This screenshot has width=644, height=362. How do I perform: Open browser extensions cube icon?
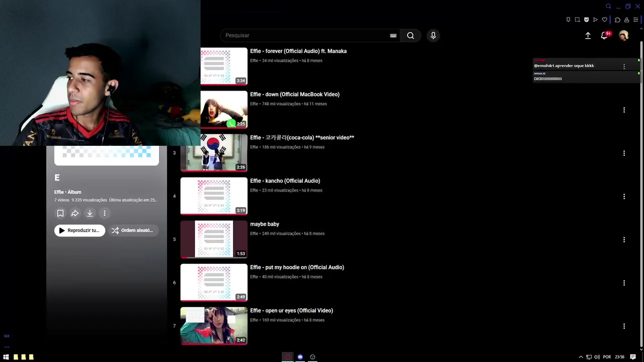point(617,20)
